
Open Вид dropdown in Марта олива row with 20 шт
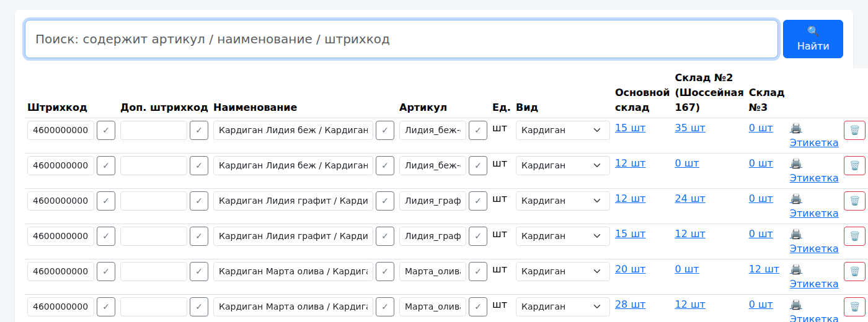[562, 272]
